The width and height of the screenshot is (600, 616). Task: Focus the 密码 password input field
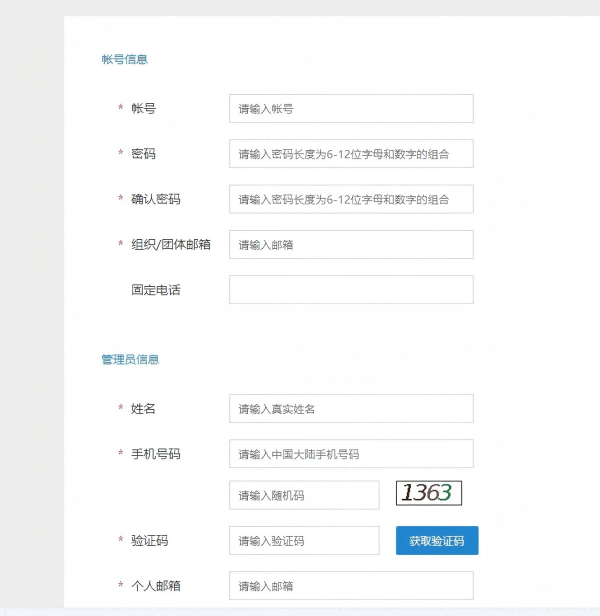(x=351, y=154)
